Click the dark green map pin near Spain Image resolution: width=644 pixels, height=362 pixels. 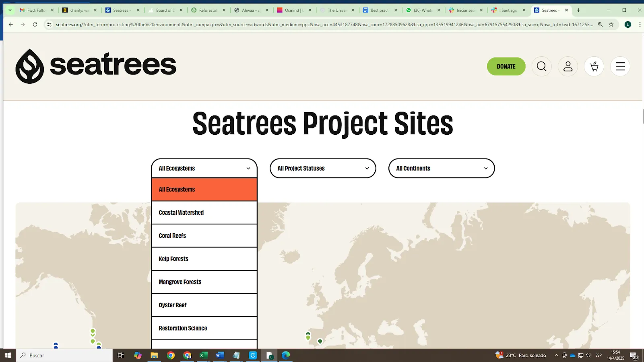click(320, 341)
